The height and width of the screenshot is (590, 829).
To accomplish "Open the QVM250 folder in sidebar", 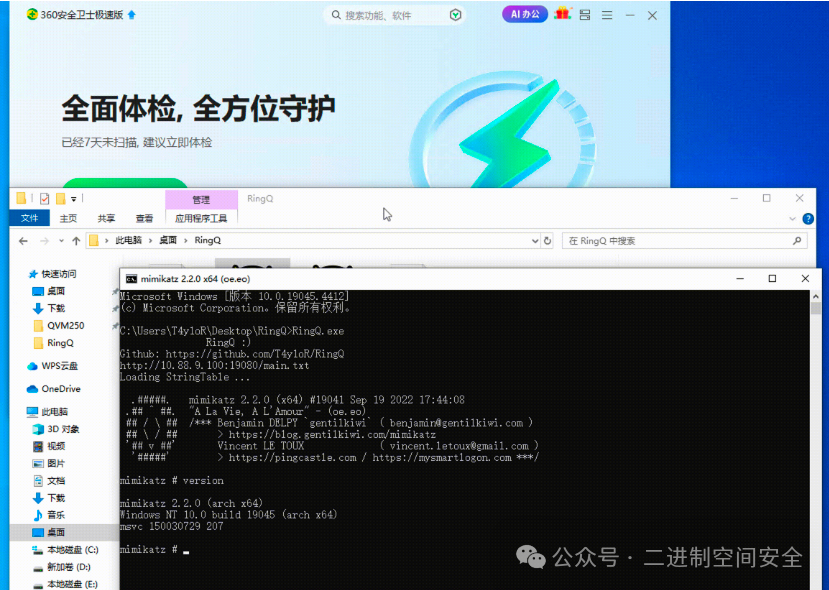I will pyautogui.click(x=59, y=326).
